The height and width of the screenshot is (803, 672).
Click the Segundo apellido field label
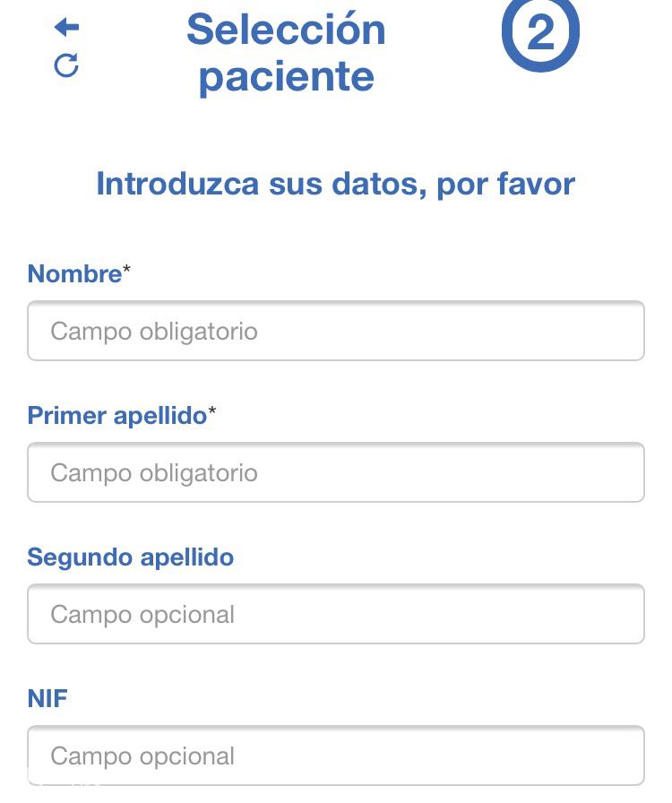click(x=131, y=557)
